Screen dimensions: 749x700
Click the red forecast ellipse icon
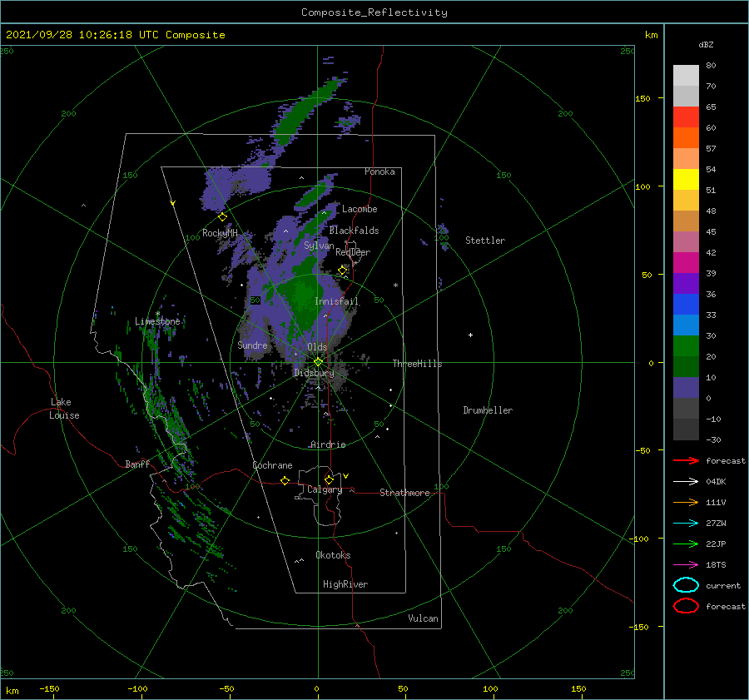(x=686, y=606)
